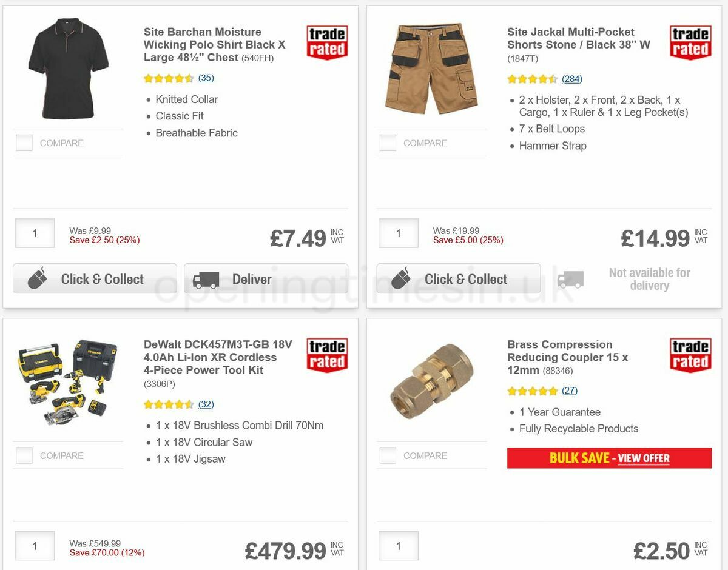The width and height of the screenshot is (728, 570).
Task: Click the quantity input field for the DeWalt kit
Action: pyautogui.click(x=35, y=545)
